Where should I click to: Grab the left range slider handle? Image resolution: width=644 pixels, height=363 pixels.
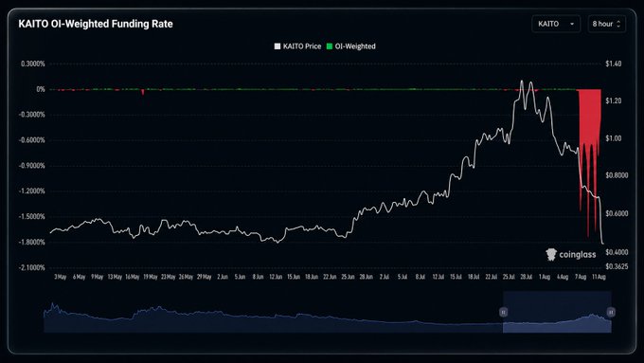pyautogui.click(x=503, y=312)
